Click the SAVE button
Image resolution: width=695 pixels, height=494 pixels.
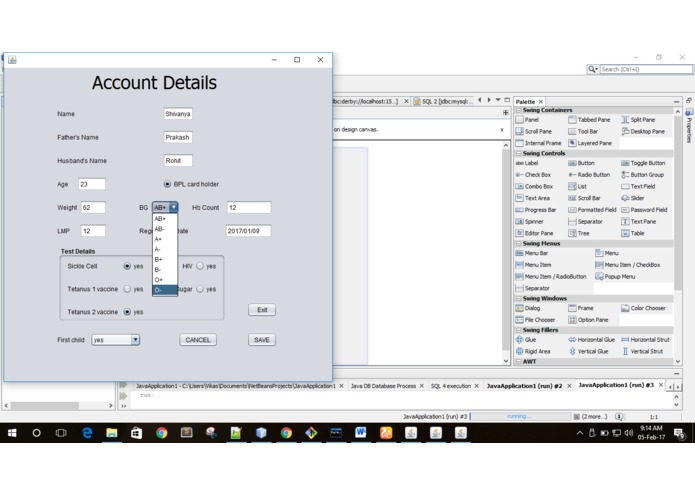pos(262,340)
